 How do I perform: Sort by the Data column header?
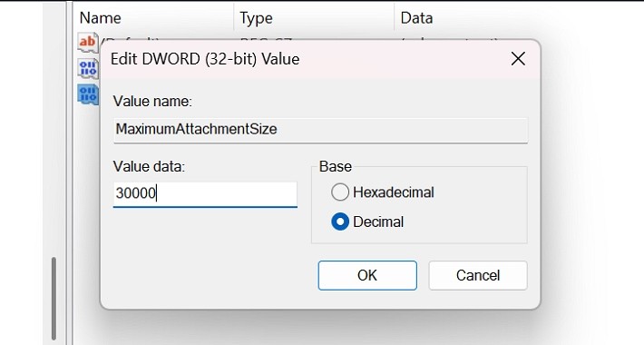coord(416,18)
